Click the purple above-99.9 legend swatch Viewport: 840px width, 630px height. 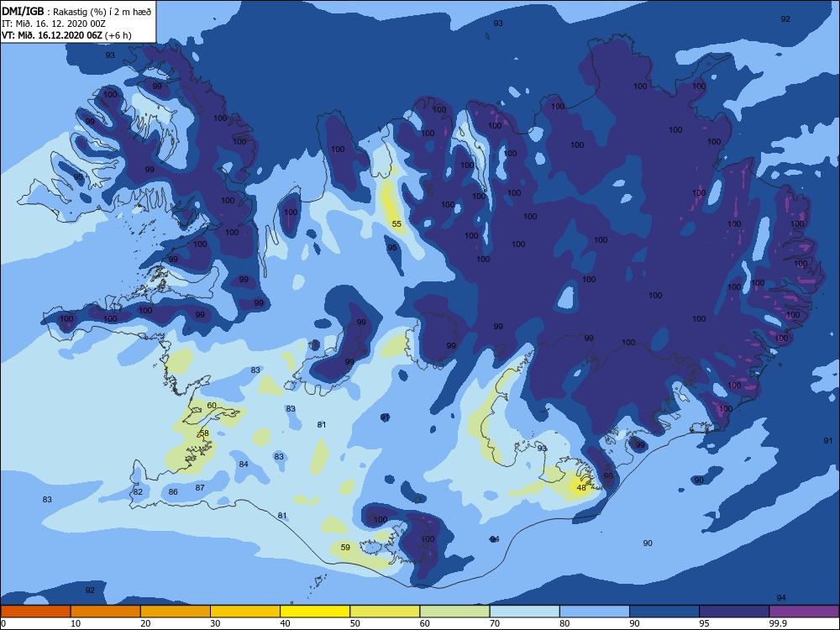coord(804,612)
